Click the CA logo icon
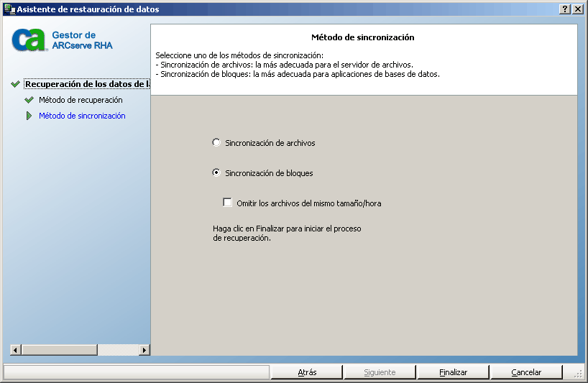 [29, 40]
